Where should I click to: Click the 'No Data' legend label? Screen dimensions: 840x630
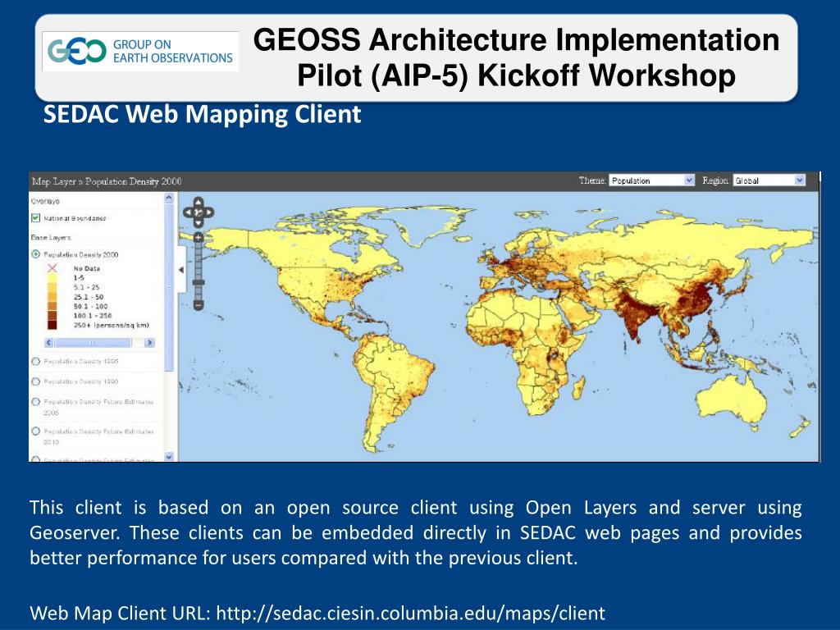pos(87,268)
